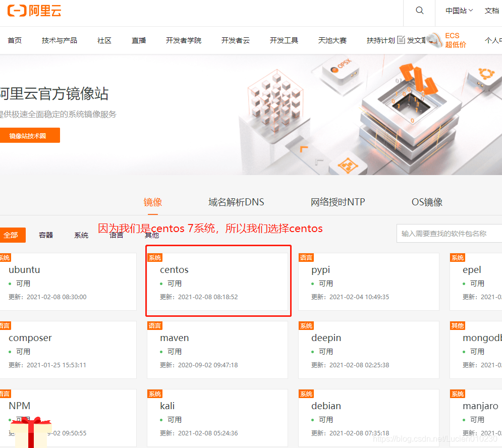Click the 系统 tag on debian card
This screenshot has height=448, width=502.
point(306,394)
